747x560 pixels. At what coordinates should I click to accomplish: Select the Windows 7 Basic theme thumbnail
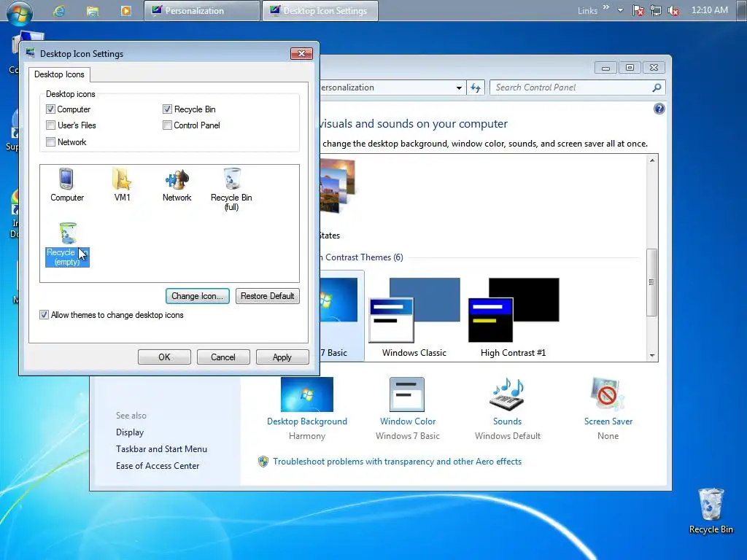(338, 300)
